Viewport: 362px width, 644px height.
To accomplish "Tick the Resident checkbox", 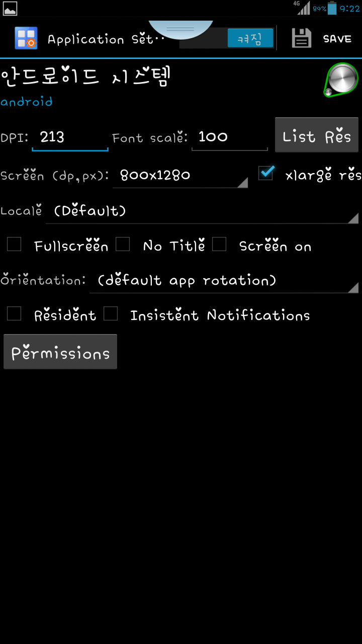I will point(14,314).
